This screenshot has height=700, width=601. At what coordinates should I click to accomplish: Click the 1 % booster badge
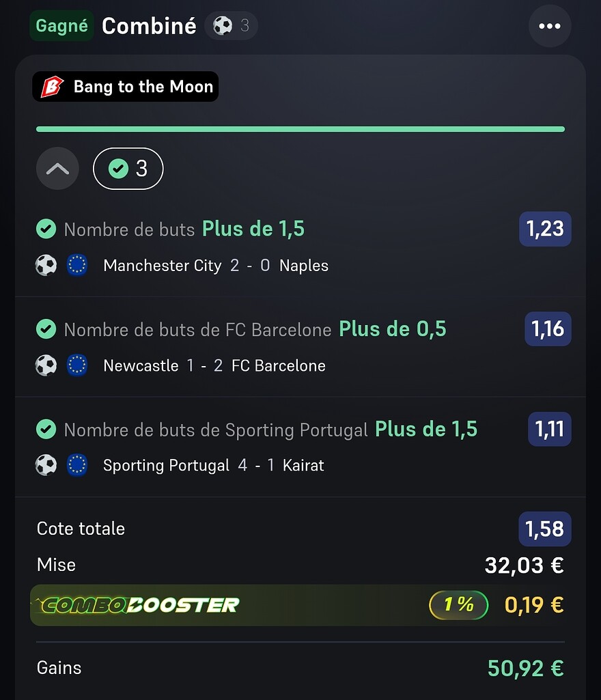(458, 605)
